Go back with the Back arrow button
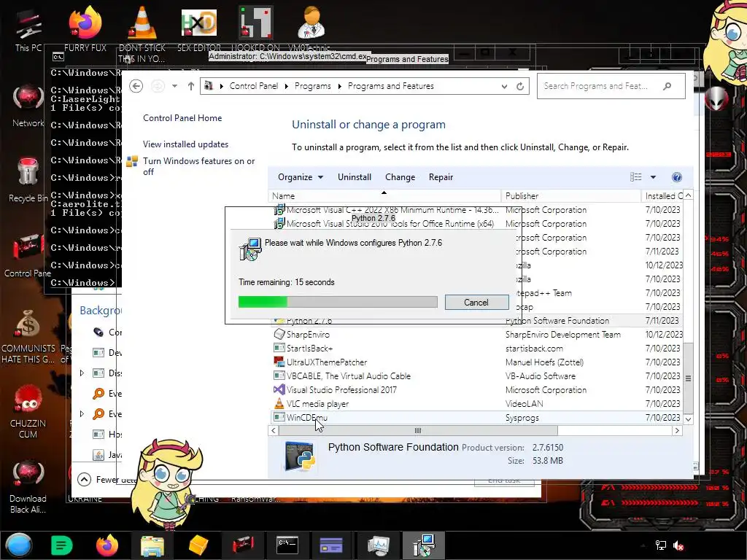The height and width of the screenshot is (560, 747). tap(136, 86)
